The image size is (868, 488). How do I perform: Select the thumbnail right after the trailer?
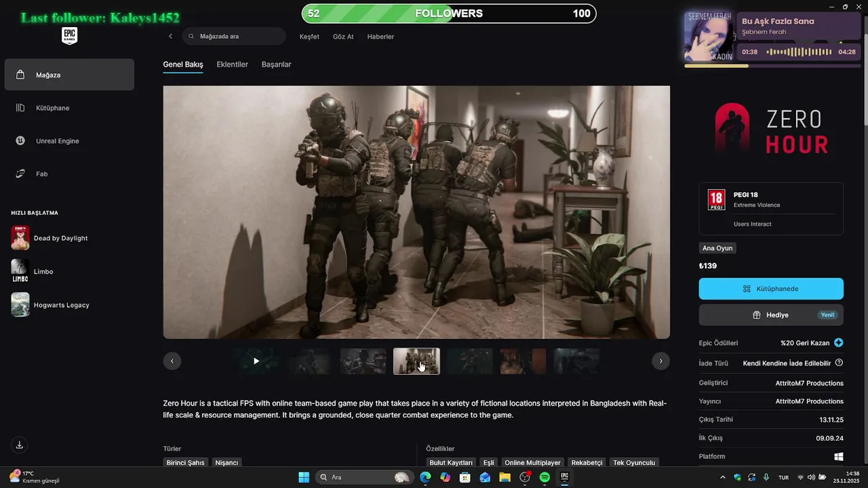(309, 361)
